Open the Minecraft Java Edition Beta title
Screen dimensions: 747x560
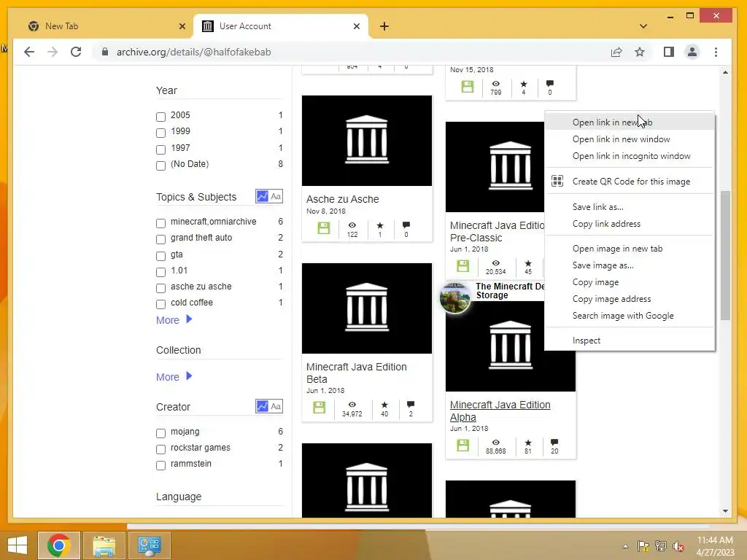tap(356, 373)
